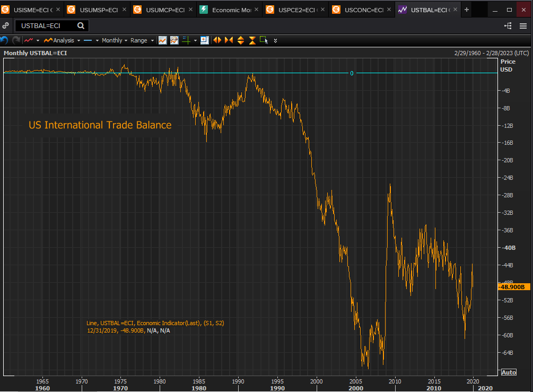Open the hamburger menu at top right

pos(523,25)
